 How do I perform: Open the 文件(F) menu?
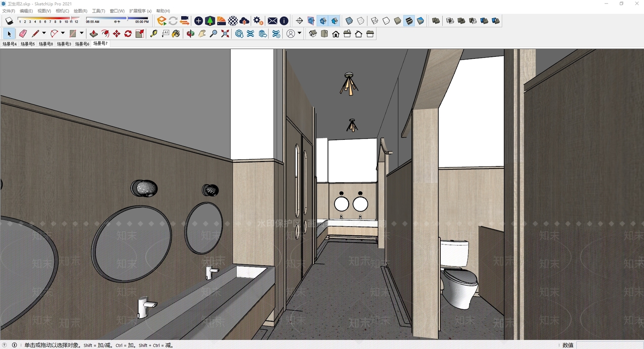click(9, 11)
